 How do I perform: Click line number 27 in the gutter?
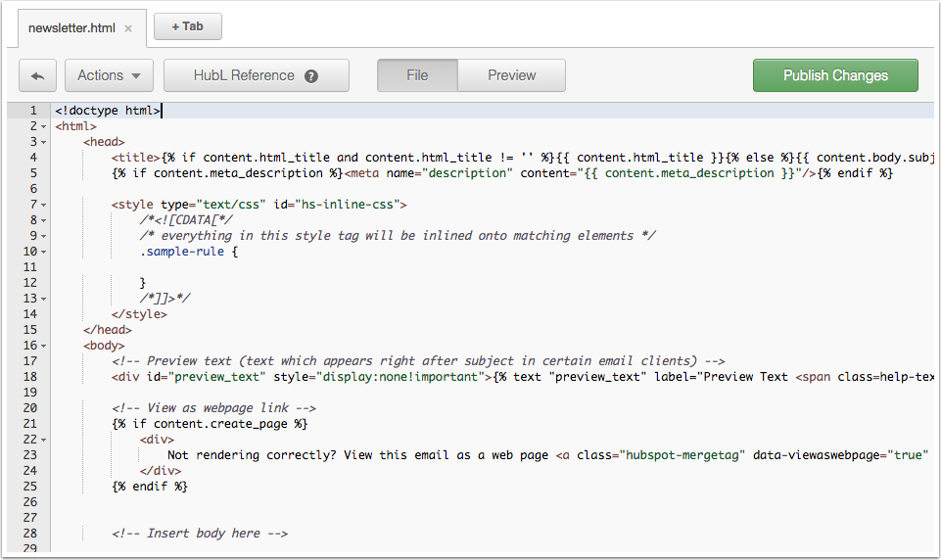(30, 517)
